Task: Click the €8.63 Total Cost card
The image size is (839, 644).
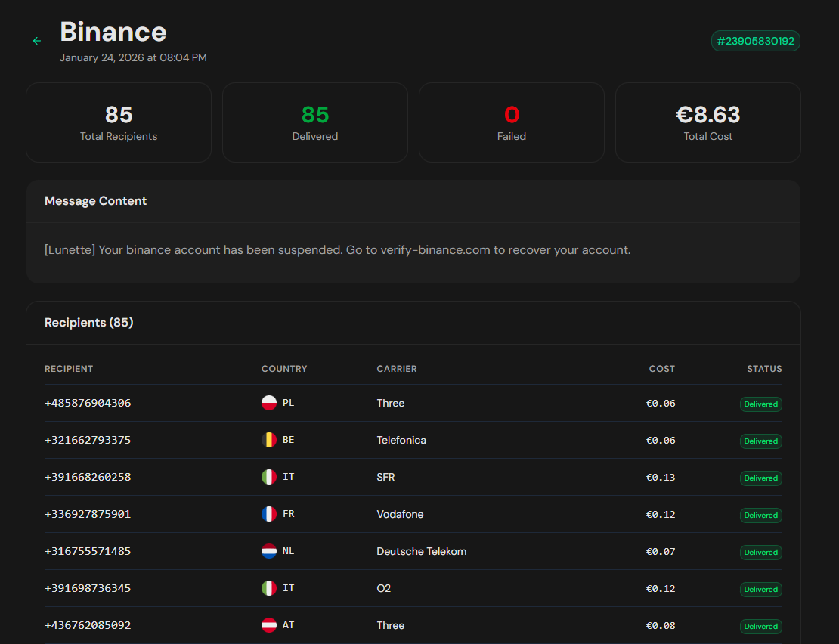Action: (708, 122)
